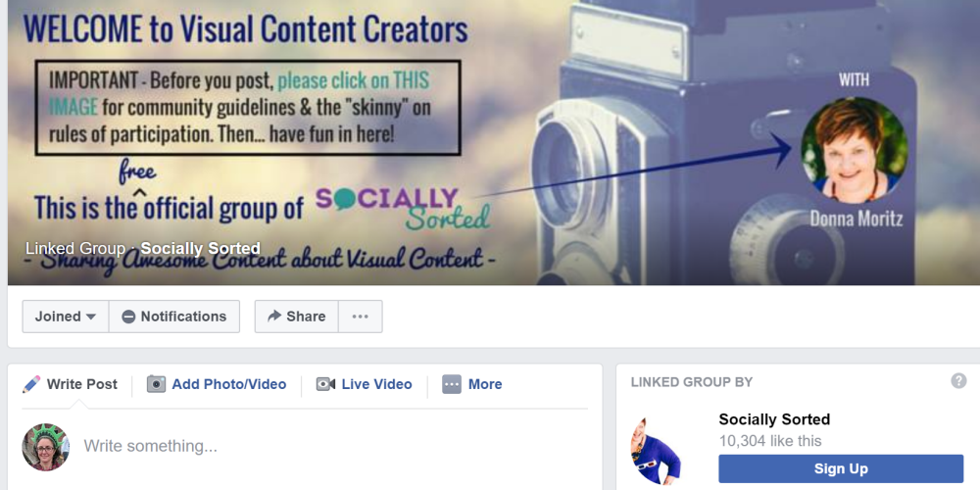Open your profile picture in composer
The width and height of the screenshot is (980, 490).
(x=46, y=447)
